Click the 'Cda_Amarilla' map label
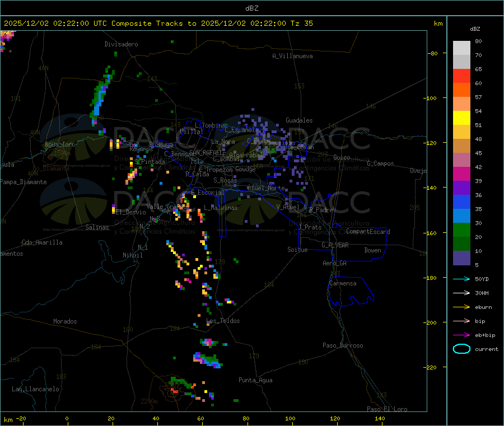Screen dimensions: 504x426 [x=42, y=242]
